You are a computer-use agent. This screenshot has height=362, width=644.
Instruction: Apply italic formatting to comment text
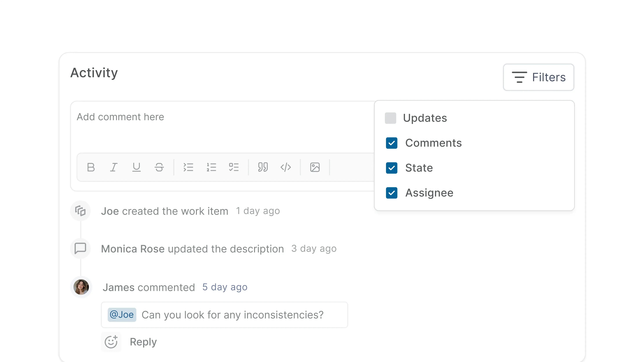[114, 167]
